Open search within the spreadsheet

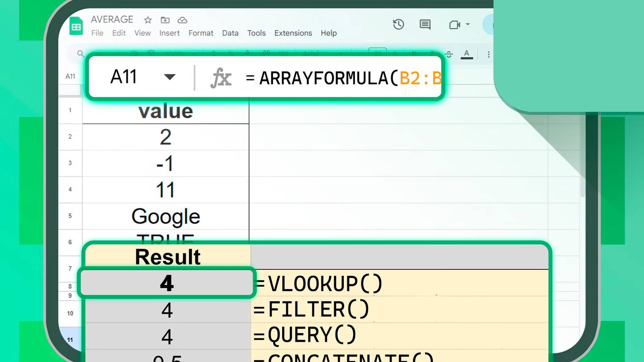[x=80, y=53]
